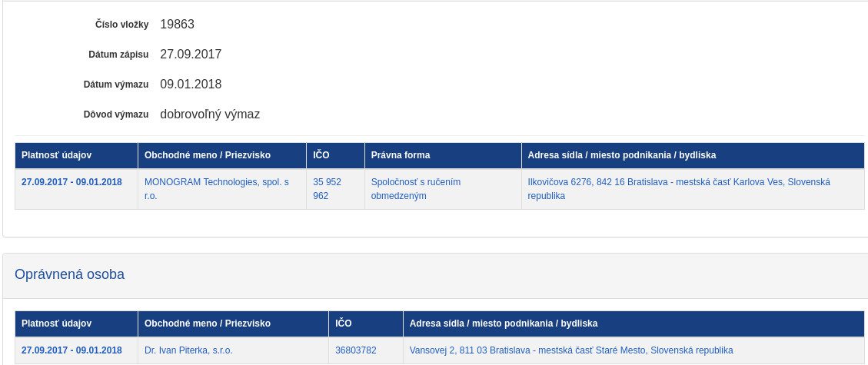Screen dimensions: 868x365
Task: Click IČO header in Oprávnená osoba table
Action: (343, 324)
